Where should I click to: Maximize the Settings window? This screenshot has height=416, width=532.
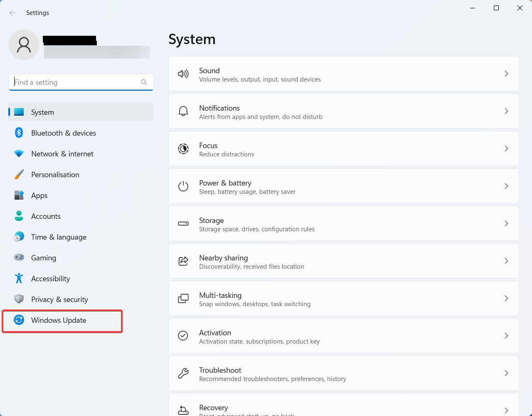pos(496,8)
